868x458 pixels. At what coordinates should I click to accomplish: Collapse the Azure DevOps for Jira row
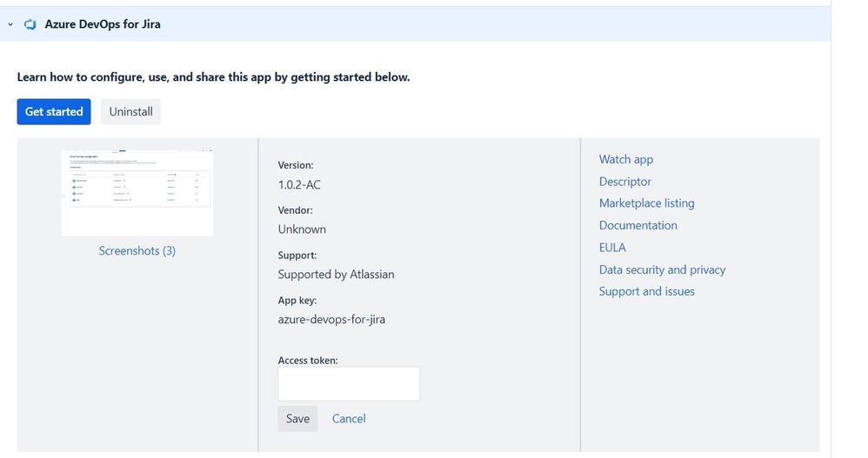(x=10, y=24)
